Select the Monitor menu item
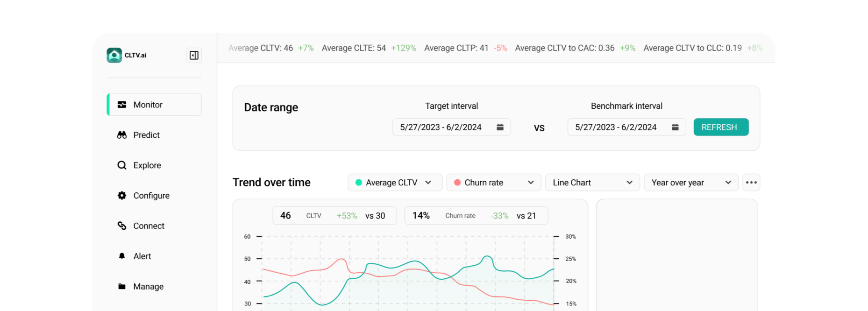 (155, 105)
